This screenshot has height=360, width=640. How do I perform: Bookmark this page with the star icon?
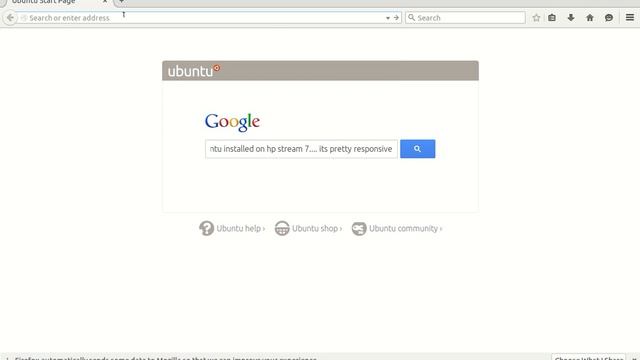(536, 18)
